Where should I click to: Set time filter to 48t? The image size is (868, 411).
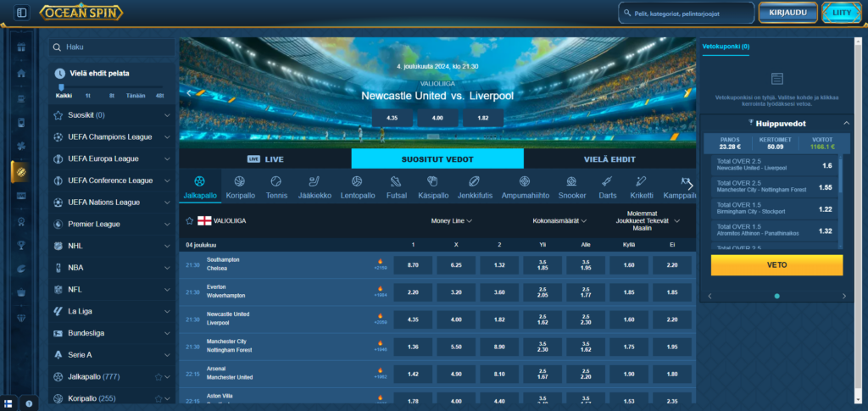click(x=159, y=96)
